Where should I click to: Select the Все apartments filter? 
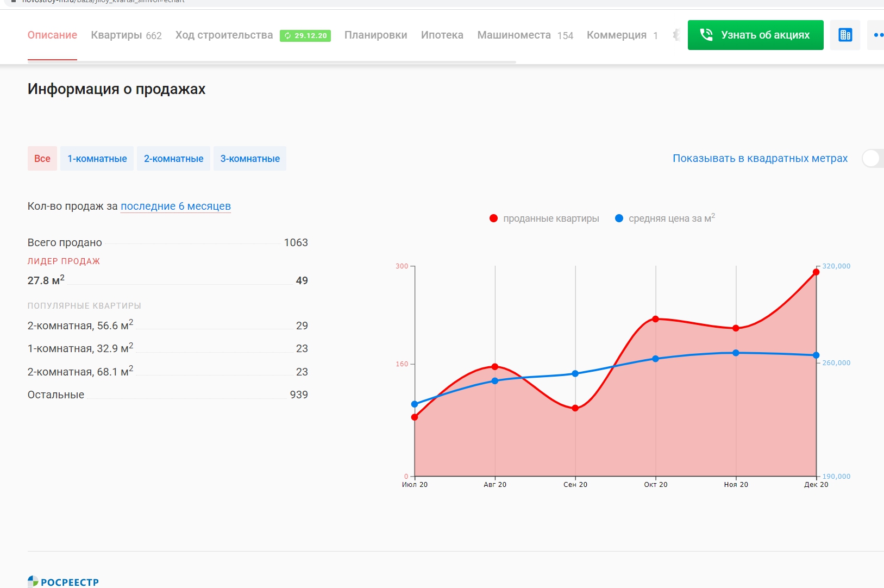coord(42,159)
